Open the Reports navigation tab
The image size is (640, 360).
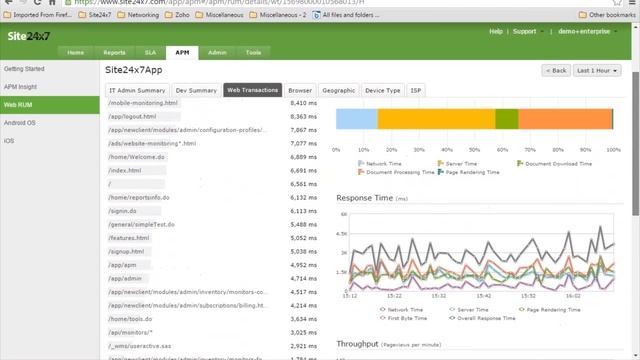tap(114, 53)
